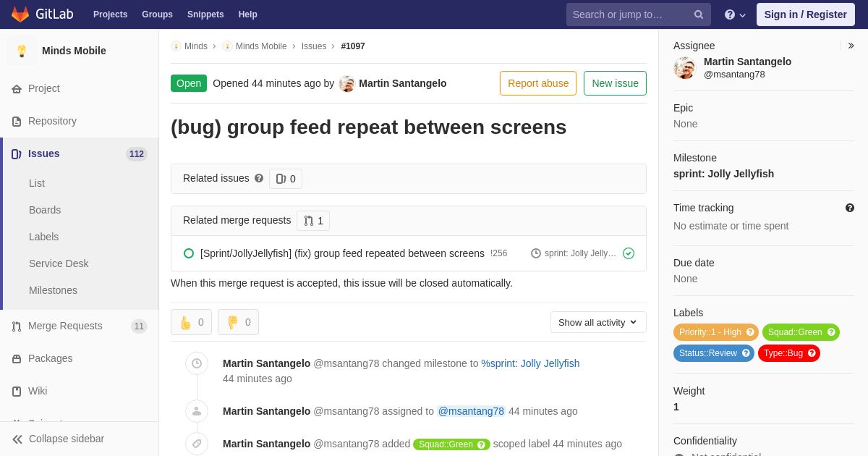Click the open merge request status icon
The height and width of the screenshot is (456, 868).
pyautogui.click(x=189, y=253)
